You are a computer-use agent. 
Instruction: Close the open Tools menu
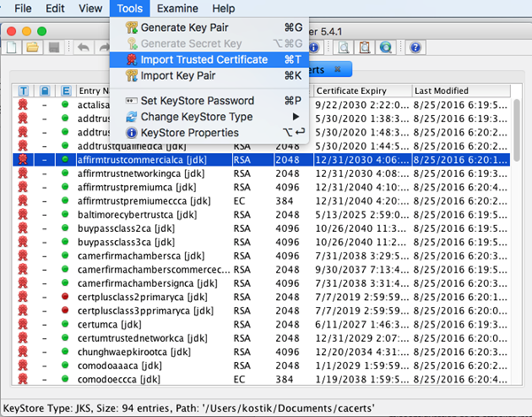129,8
